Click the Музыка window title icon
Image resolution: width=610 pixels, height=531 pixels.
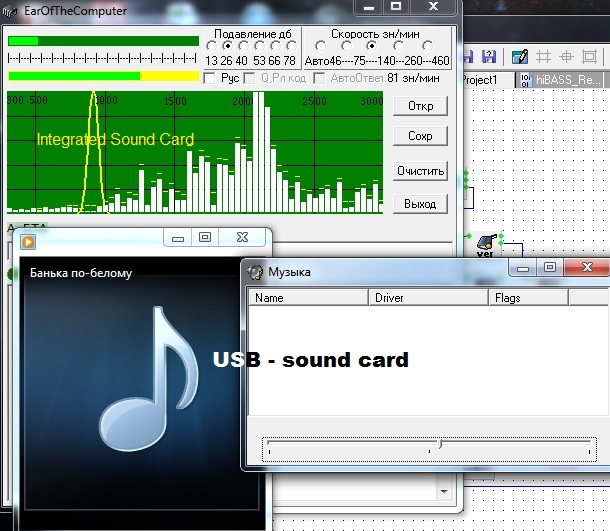click(255, 271)
